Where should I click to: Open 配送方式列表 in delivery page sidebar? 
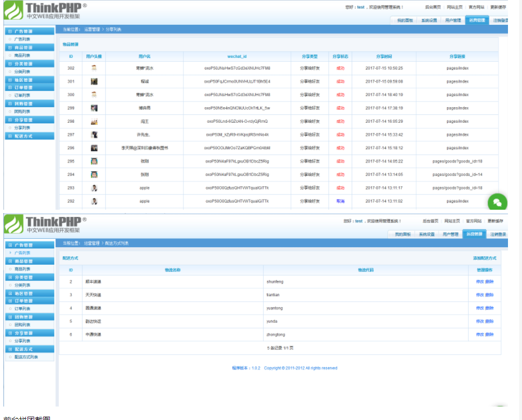coord(26,357)
